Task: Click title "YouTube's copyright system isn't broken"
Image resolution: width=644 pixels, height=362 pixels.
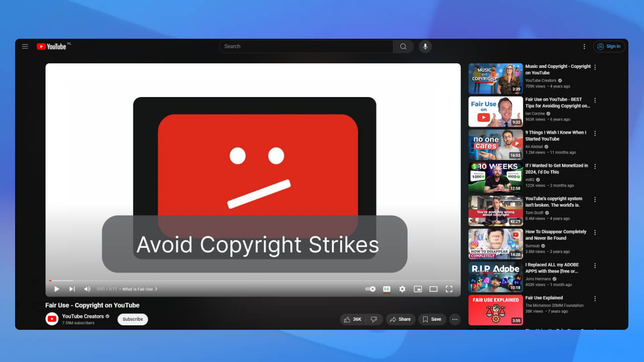Action: 554,202
